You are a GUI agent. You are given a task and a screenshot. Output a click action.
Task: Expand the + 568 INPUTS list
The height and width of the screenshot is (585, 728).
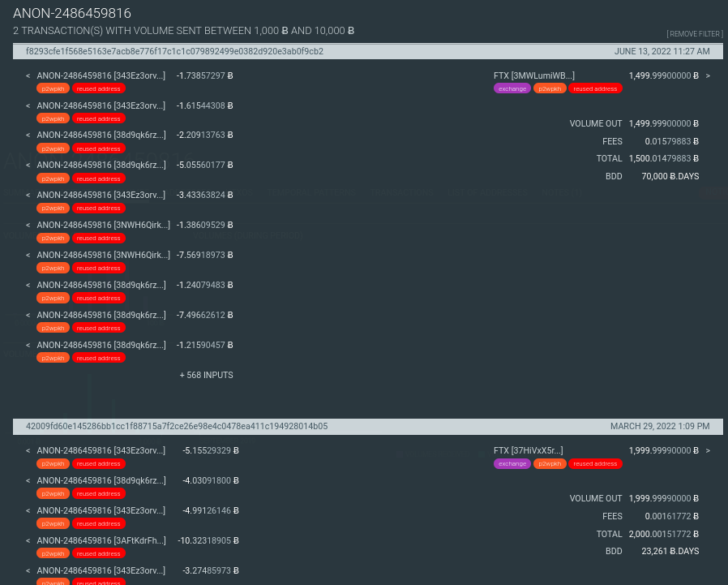[206, 375]
